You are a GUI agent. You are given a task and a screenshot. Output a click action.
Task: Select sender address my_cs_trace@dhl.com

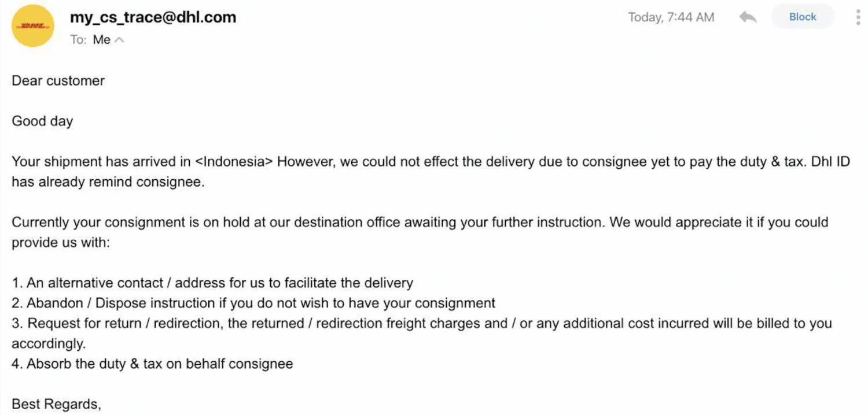(153, 17)
